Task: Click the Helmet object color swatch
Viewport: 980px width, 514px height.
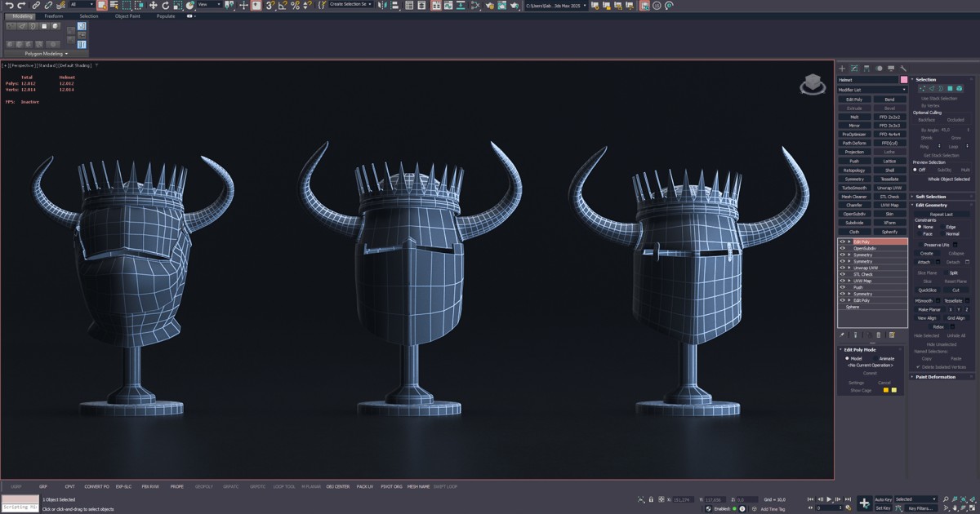Action: [904, 80]
